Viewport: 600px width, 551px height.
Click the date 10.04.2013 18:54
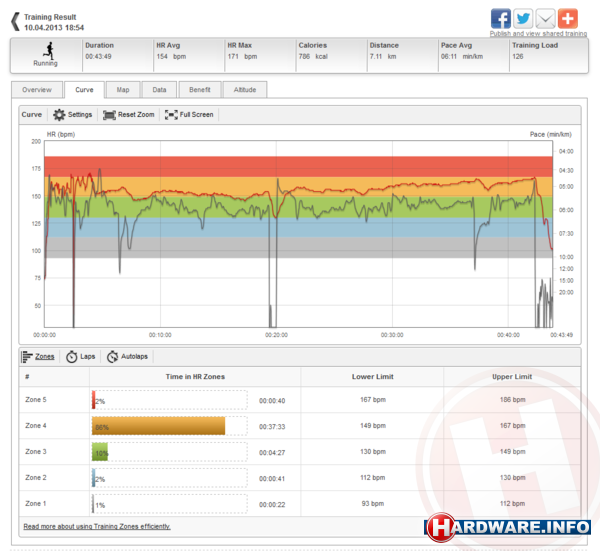coord(54,28)
